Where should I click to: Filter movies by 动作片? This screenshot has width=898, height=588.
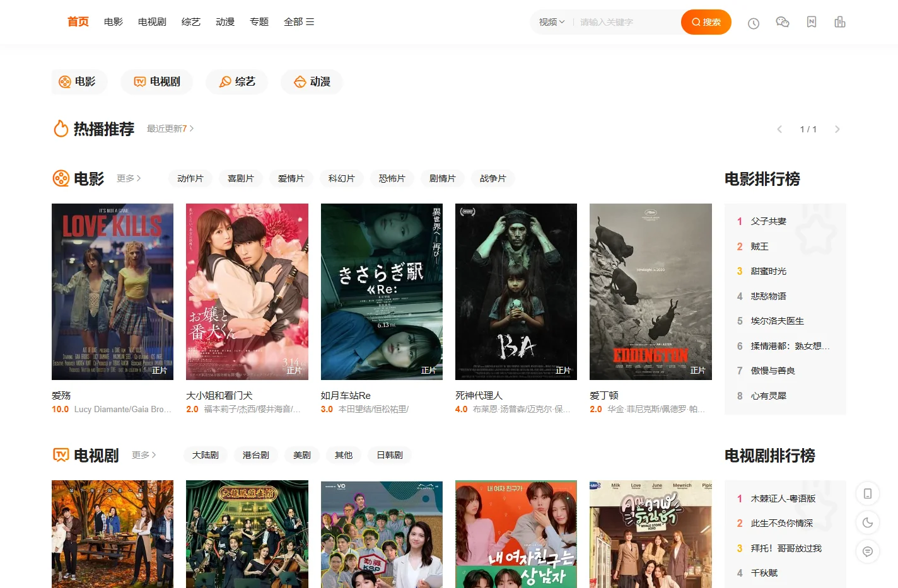tap(190, 178)
